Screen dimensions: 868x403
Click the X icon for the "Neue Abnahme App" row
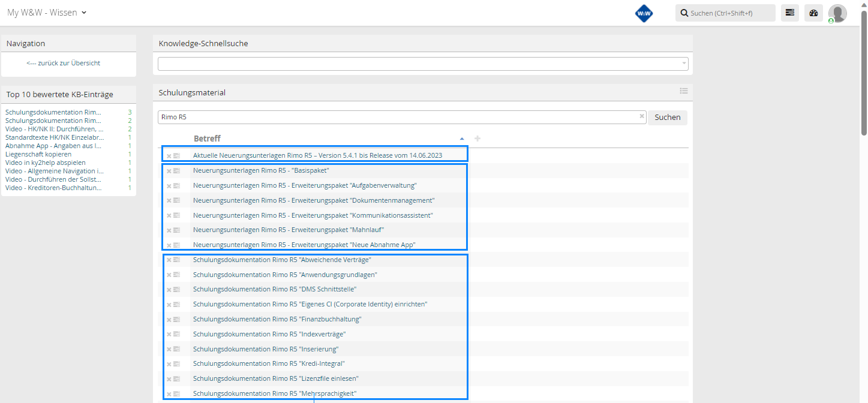[169, 245]
